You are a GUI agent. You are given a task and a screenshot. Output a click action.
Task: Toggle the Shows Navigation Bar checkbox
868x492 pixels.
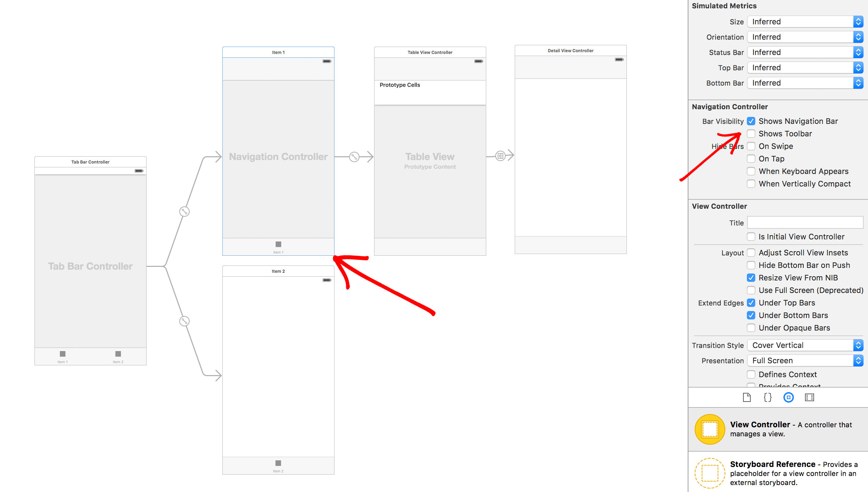click(751, 121)
